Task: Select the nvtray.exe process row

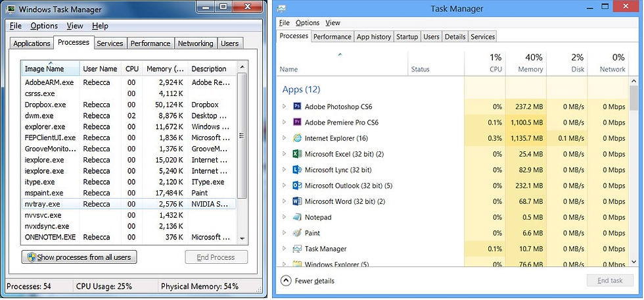Action: pos(129,204)
